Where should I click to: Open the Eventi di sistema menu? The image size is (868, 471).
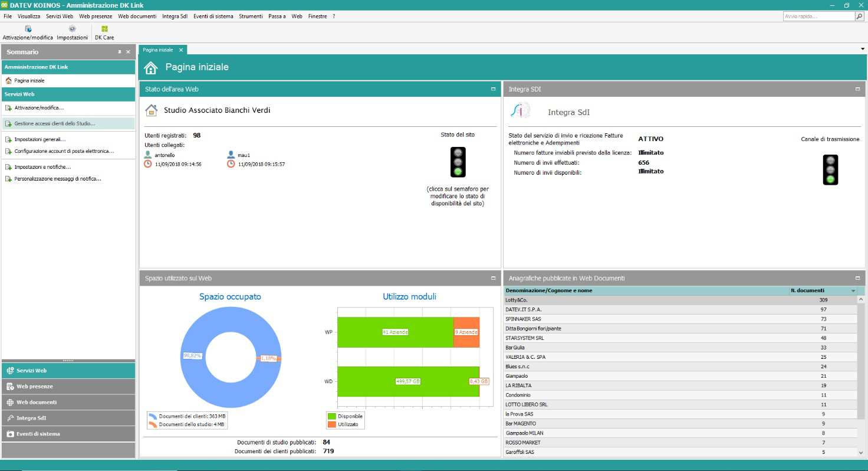(x=213, y=17)
